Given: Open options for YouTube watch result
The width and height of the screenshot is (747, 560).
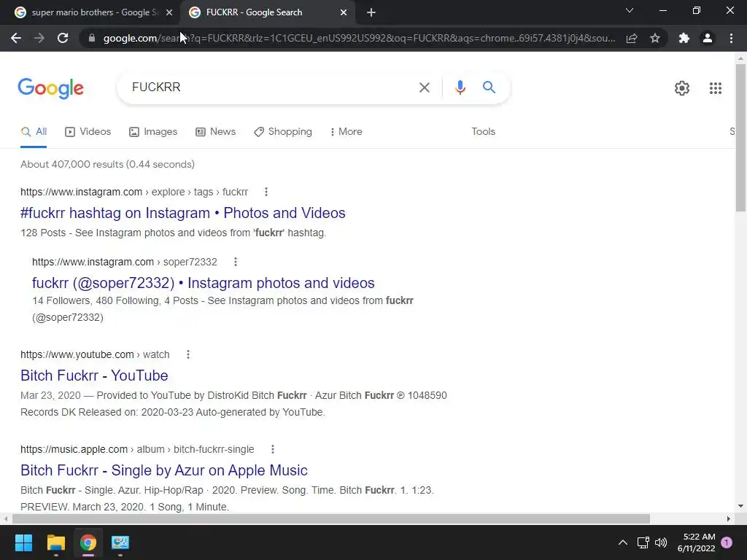Looking at the screenshot, I should [188, 355].
